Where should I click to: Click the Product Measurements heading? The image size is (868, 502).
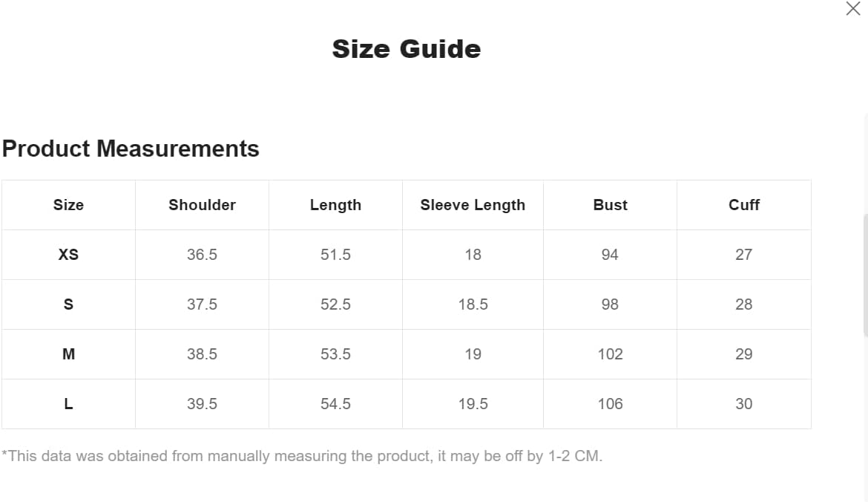click(x=131, y=149)
